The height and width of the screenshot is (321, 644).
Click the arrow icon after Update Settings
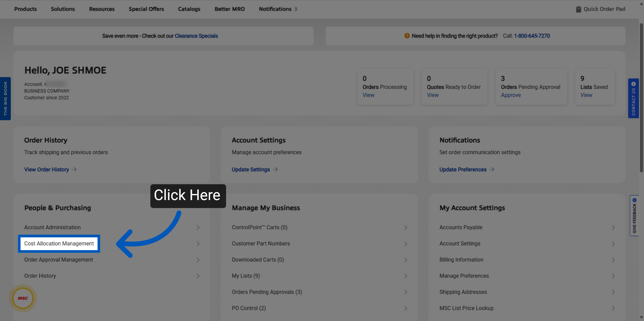[x=275, y=169]
